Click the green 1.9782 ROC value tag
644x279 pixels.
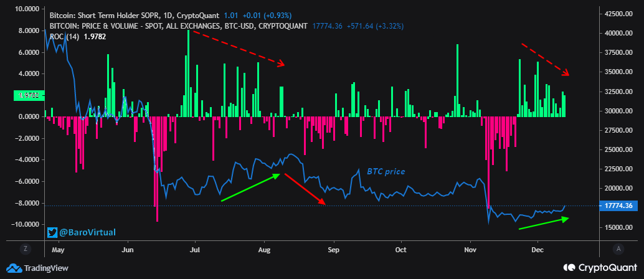click(29, 95)
